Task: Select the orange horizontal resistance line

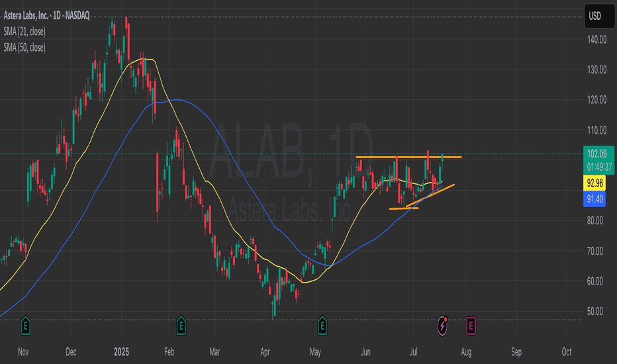Action: click(x=408, y=157)
